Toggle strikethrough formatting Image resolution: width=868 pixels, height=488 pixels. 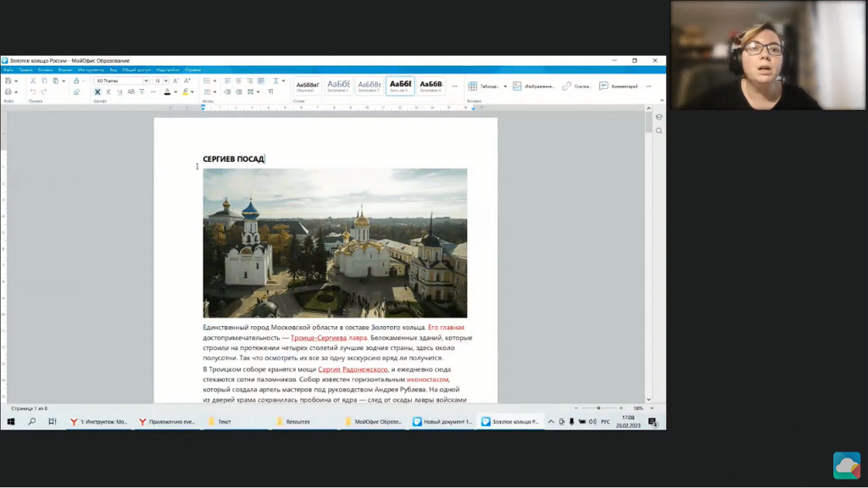tap(142, 91)
